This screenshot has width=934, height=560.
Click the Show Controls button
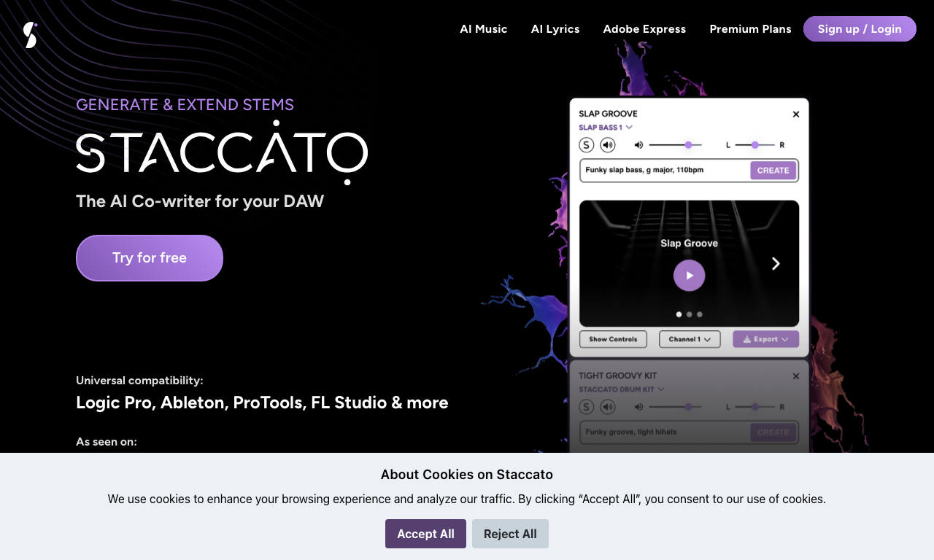coord(613,339)
